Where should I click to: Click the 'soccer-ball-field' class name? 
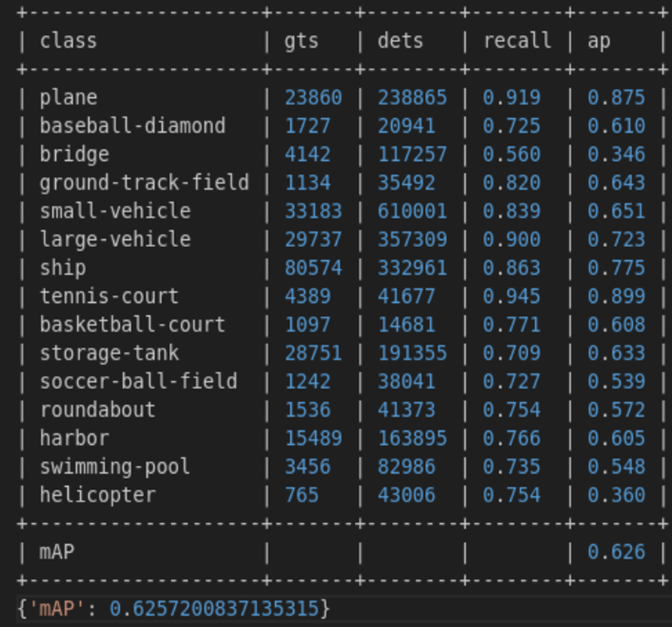click(x=138, y=382)
